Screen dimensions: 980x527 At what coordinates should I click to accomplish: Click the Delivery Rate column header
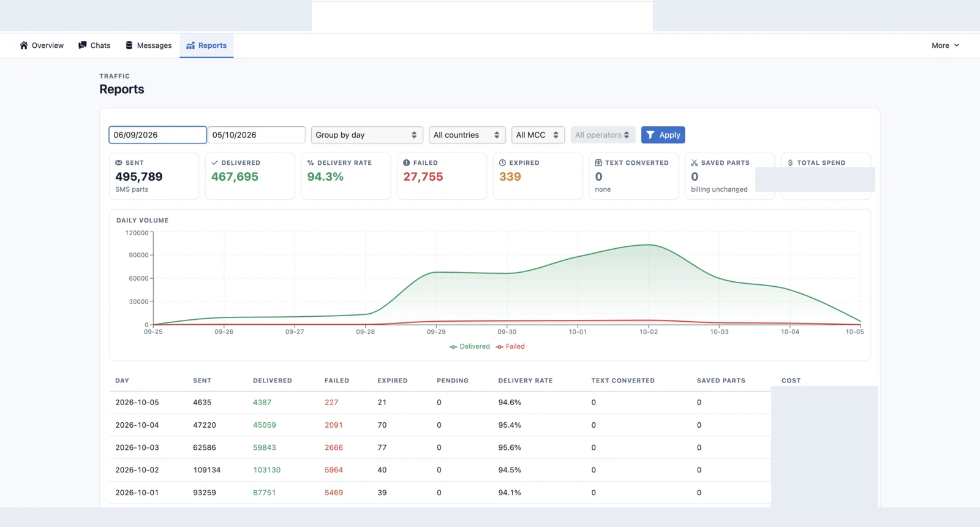coord(526,381)
